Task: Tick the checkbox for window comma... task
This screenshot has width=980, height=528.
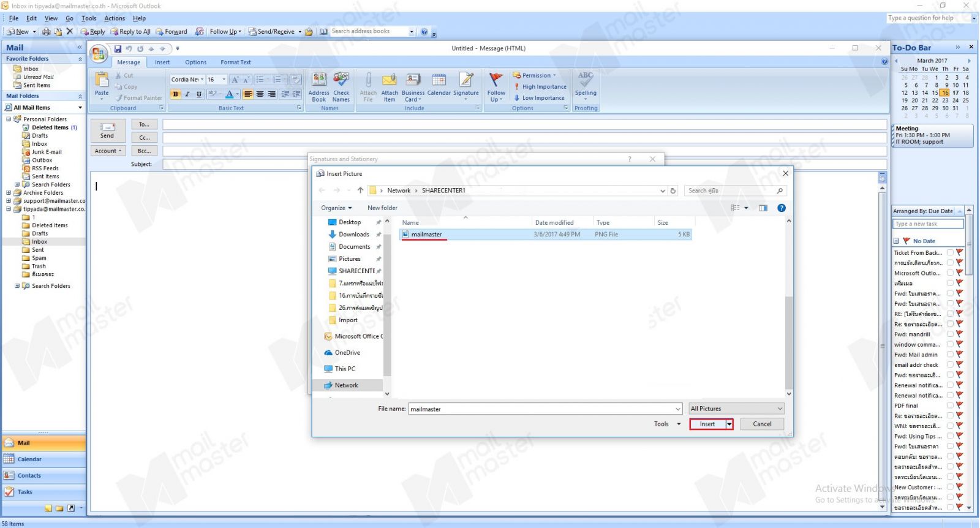Action: (950, 344)
